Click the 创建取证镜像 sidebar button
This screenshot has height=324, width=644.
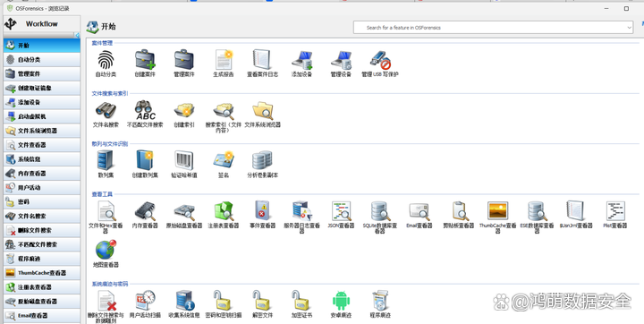[42, 88]
